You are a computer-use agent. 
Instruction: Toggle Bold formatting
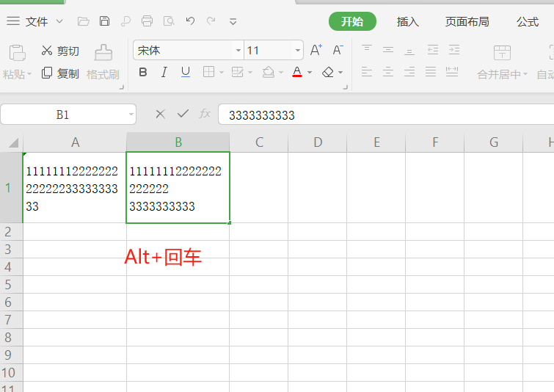click(x=143, y=72)
